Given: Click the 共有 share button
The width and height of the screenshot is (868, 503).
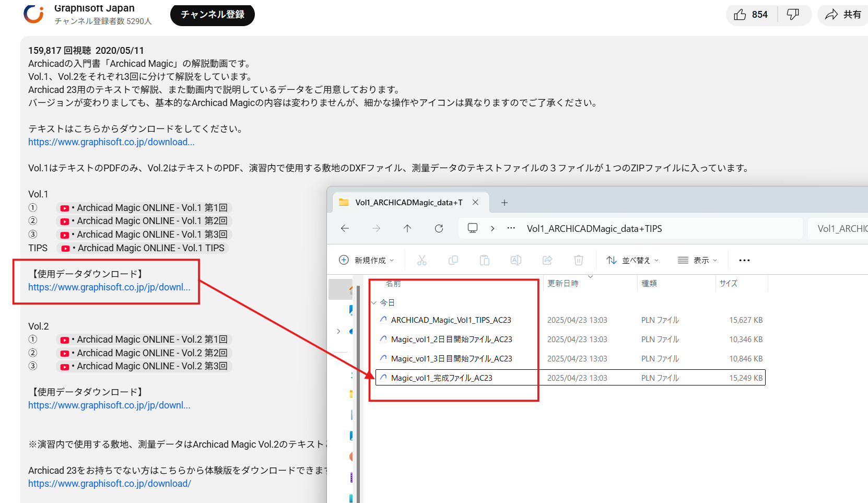Looking at the screenshot, I should tap(843, 15).
